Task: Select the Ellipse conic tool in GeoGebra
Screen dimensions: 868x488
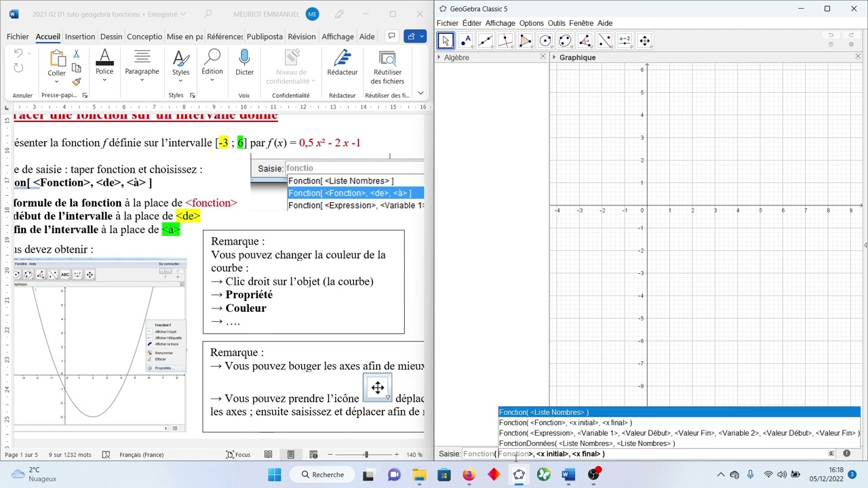Action: [x=565, y=41]
